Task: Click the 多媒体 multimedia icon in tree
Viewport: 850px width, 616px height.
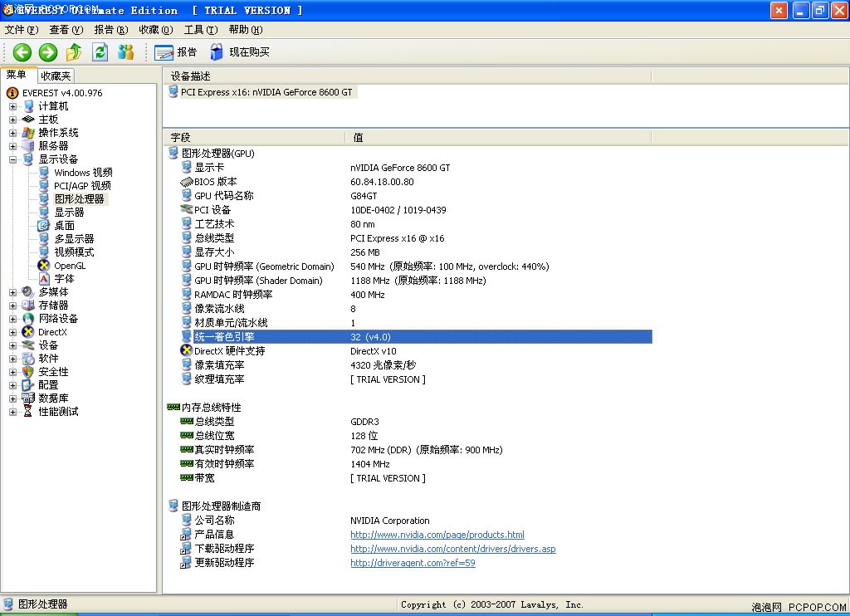Action: [x=29, y=292]
